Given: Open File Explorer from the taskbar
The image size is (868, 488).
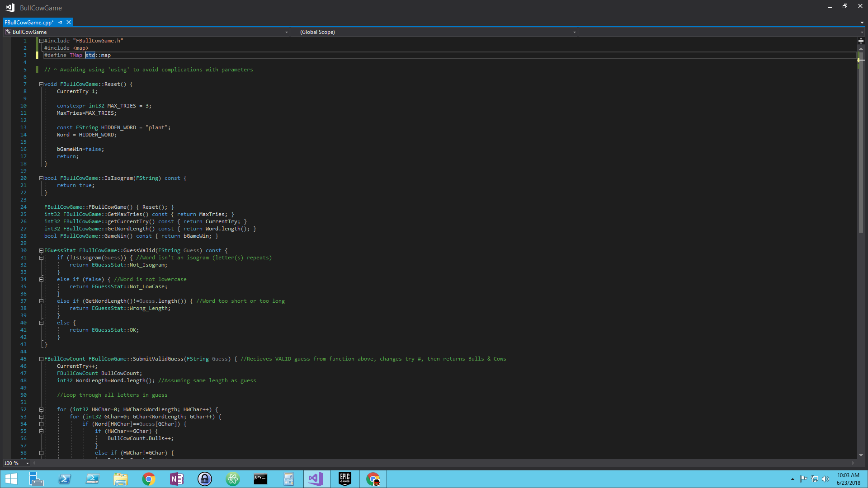Looking at the screenshot, I should coord(121,479).
